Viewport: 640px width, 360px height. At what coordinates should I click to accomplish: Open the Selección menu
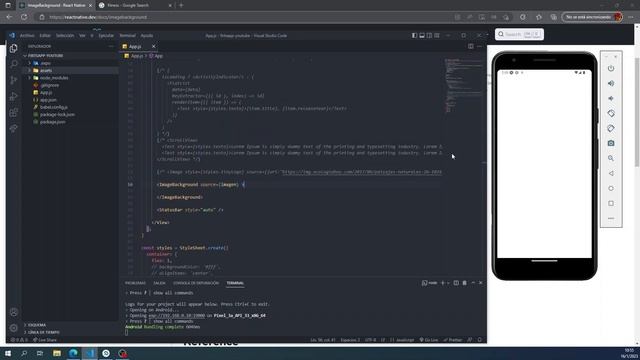coord(65,36)
